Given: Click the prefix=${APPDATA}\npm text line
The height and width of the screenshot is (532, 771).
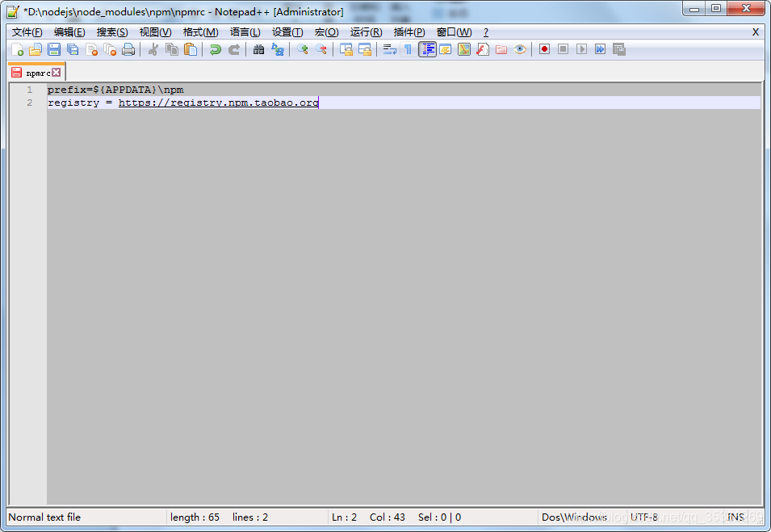Looking at the screenshot, I should [x=115, y=90].
